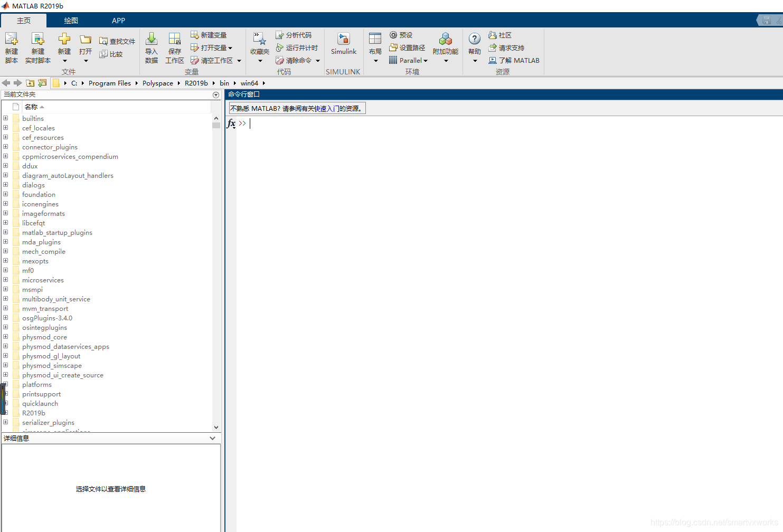Screen dimensions: 783x532
Task: Open the 清除命令 dropdown arrow
Action: [318, 61]
